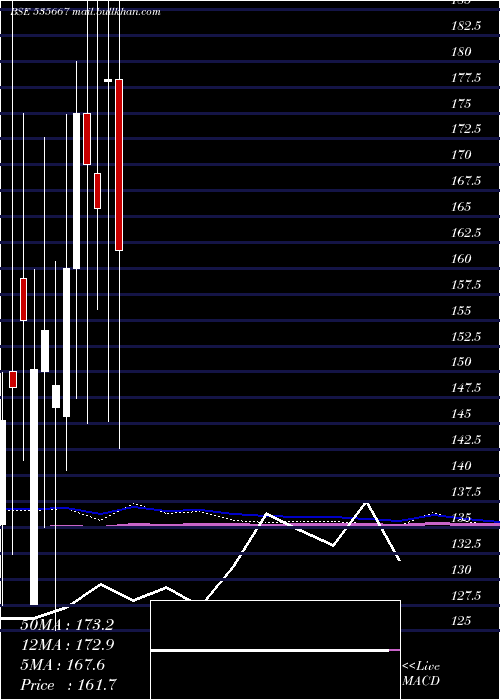Click the 182.5 price axis label
The width and height of the screenshot is (500, 700).
[x=466, y=26]
